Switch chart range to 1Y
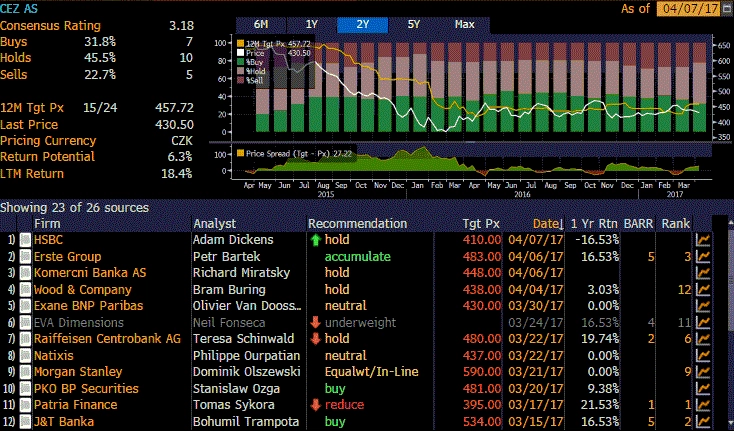This screenshot has width=734, height=432. click(x=311, y=25)
